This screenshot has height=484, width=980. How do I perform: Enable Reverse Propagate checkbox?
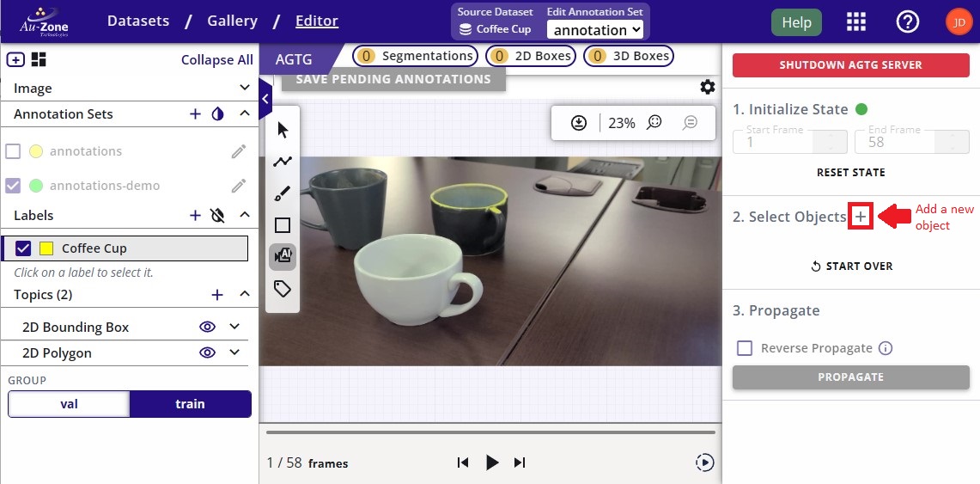(745, 348)
